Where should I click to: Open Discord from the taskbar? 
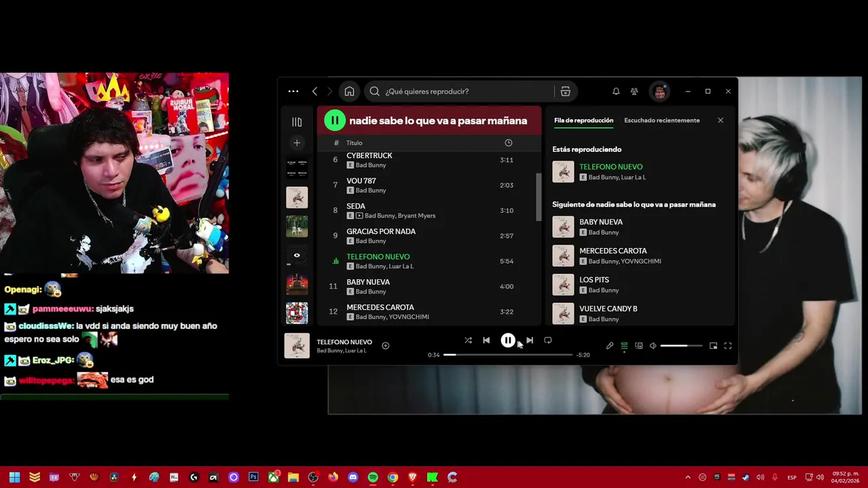[353, 477]
